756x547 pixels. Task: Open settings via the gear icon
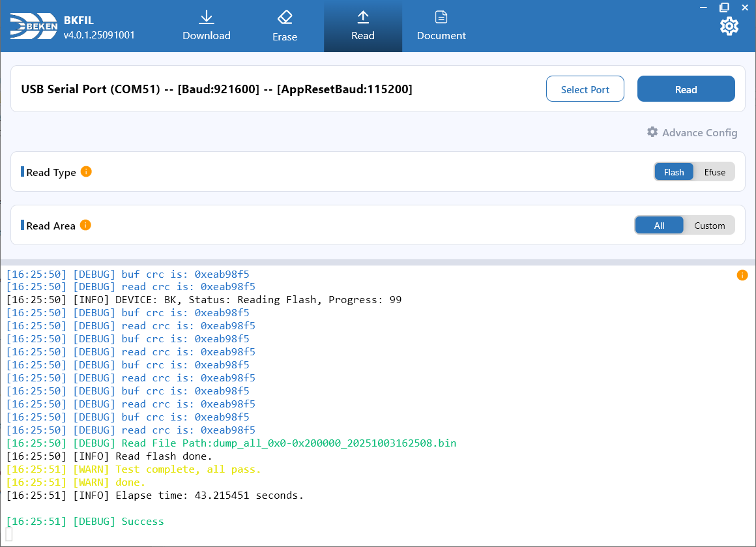click(729, 26)
